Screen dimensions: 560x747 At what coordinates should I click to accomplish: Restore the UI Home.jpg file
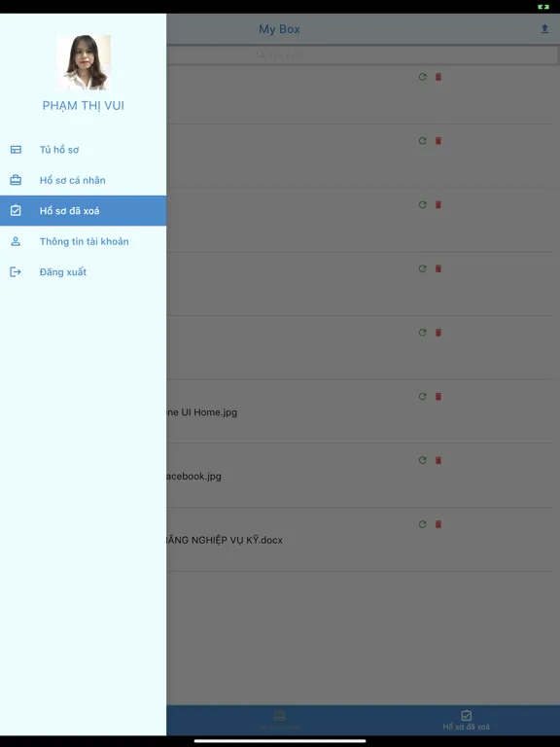tap(422, 397)
